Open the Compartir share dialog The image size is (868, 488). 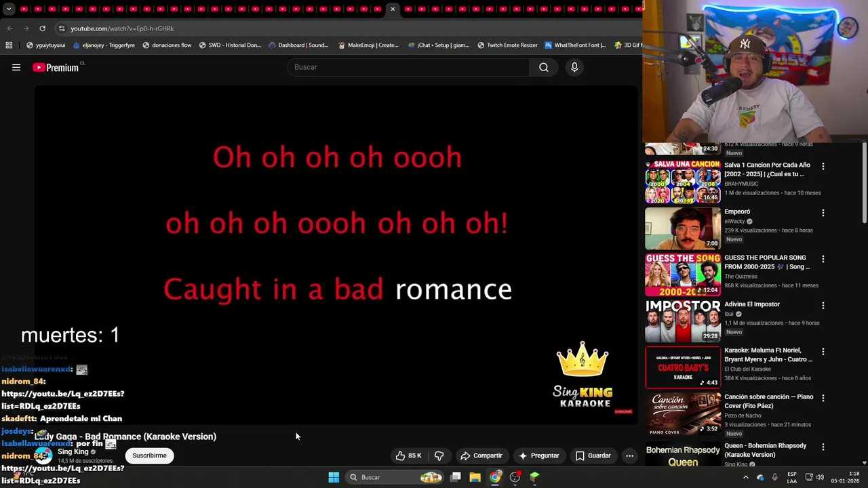tap(481, 455)
